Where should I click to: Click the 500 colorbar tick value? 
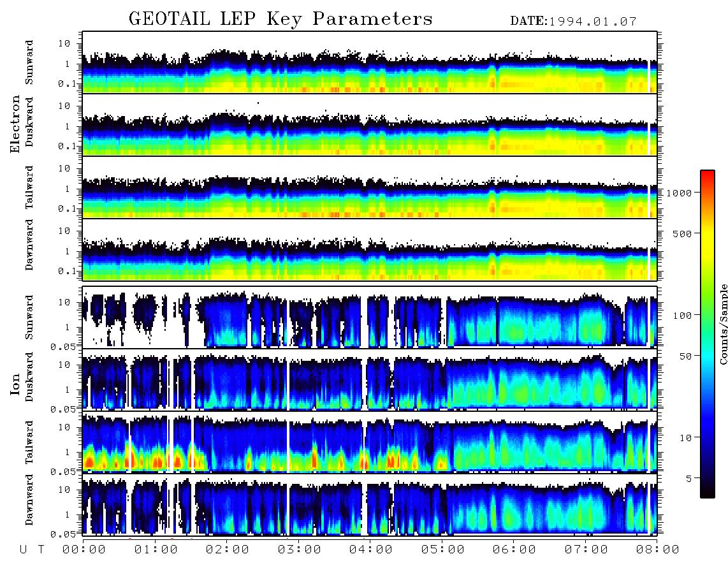tap(683, 233)
